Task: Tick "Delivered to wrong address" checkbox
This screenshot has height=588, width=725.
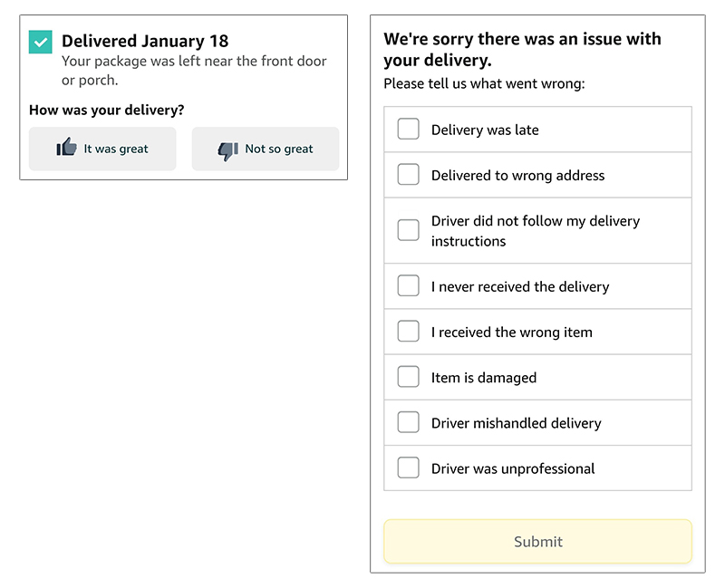Action: point(409,175)
